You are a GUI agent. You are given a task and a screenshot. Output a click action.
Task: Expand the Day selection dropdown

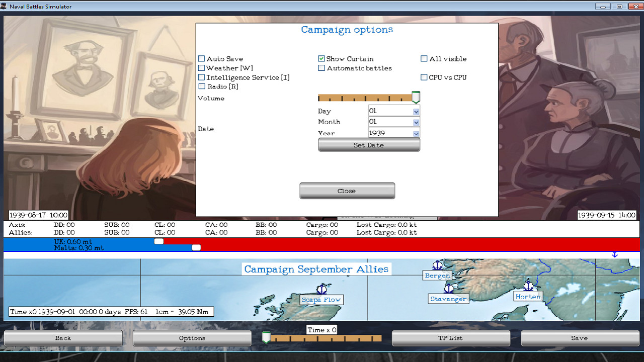[x=416, y=111]
